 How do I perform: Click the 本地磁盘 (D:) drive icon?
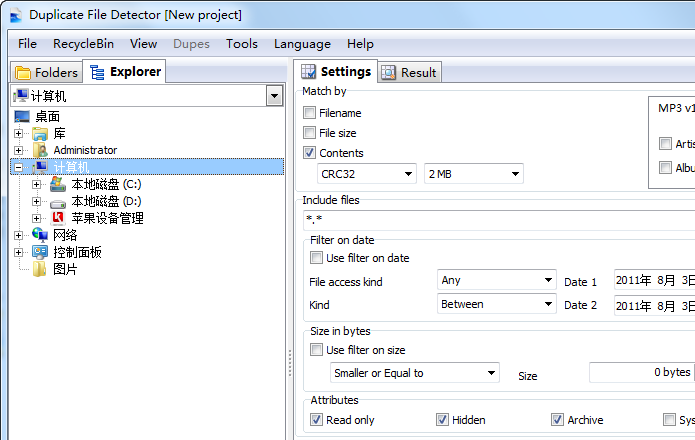(58, 204)
